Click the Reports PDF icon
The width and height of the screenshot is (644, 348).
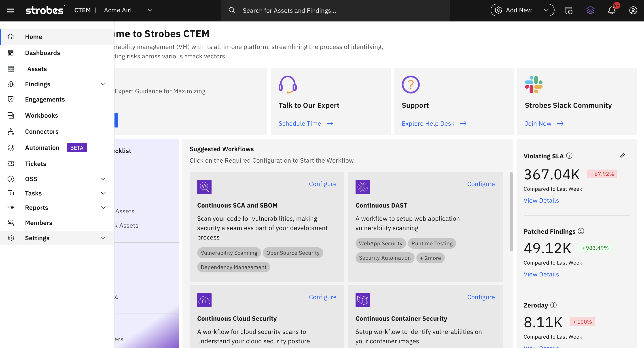[11, 208]
